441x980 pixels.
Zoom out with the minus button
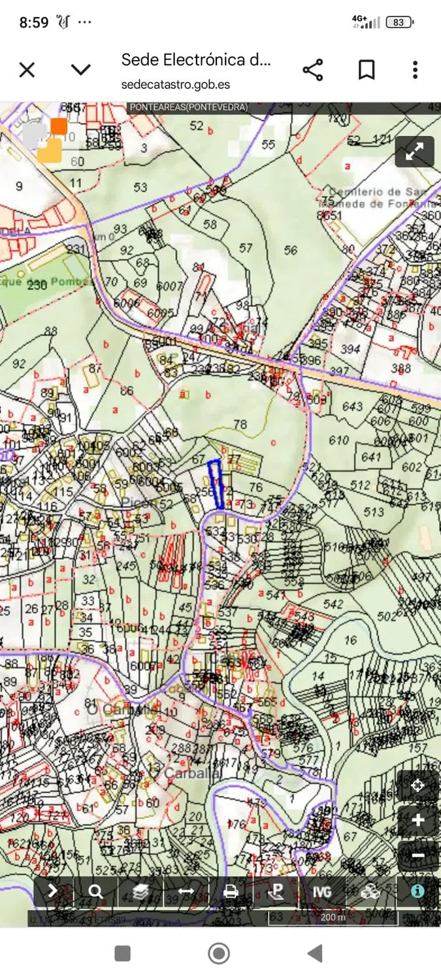[417, 855]
